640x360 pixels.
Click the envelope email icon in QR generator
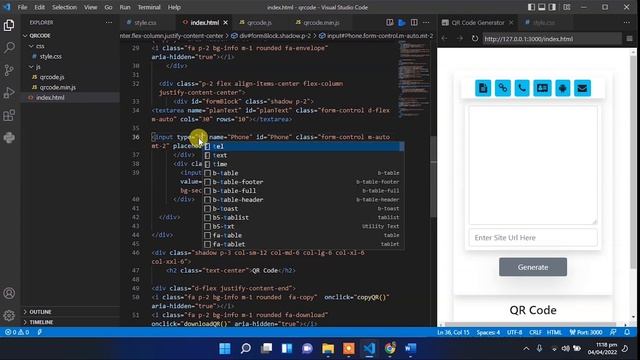click(582, 88)
